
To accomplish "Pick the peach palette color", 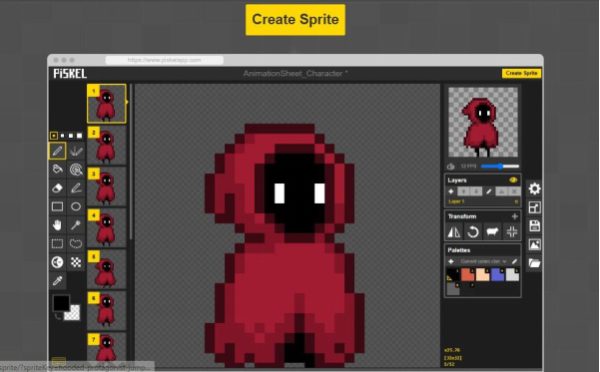I will 483,274.
